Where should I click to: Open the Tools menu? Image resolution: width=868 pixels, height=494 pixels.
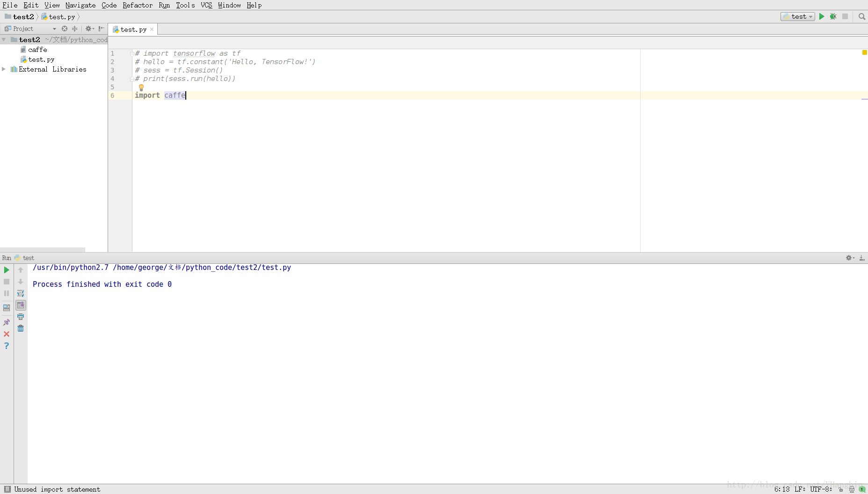point(185,5)
